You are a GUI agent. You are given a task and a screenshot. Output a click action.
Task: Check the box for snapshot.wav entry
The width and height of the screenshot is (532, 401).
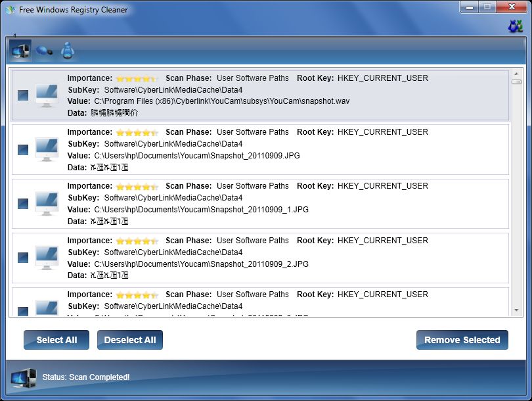pos(23,95)
